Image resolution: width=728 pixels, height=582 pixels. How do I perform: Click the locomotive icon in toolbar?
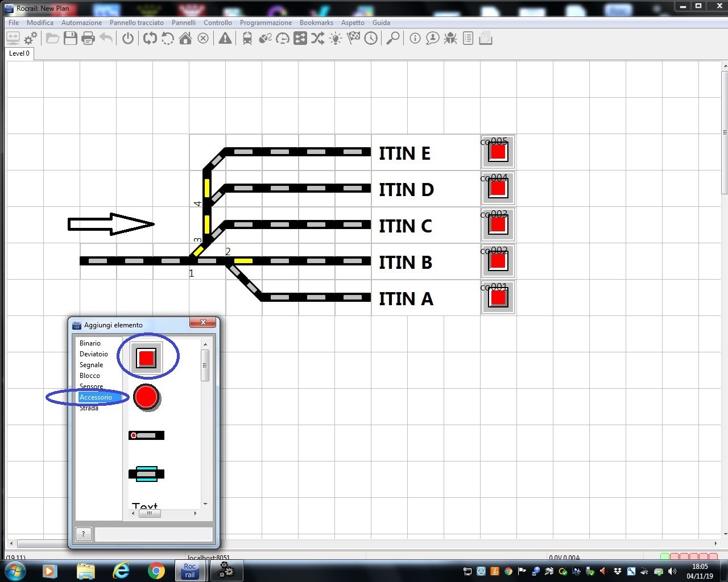pyautogui.click(x=247, y=39)
